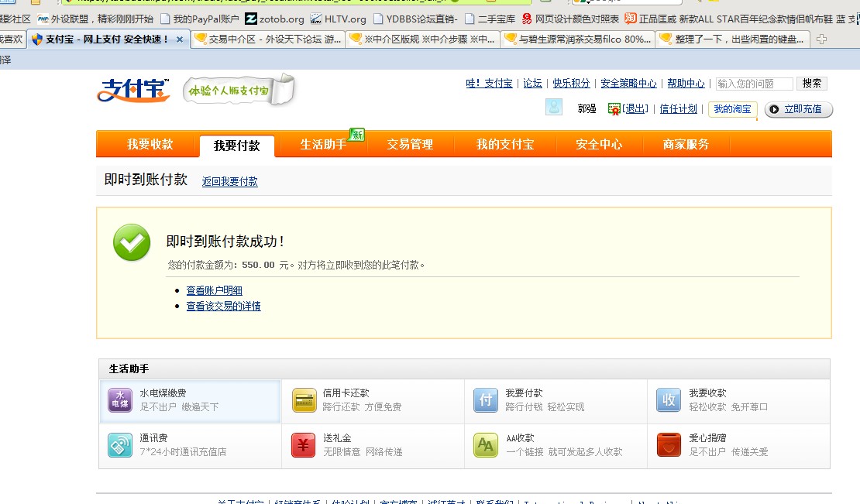The height and width of the screenshot is (504, 860).
Task: Click the 查看账户明细 link
Action: click(214, 290)
